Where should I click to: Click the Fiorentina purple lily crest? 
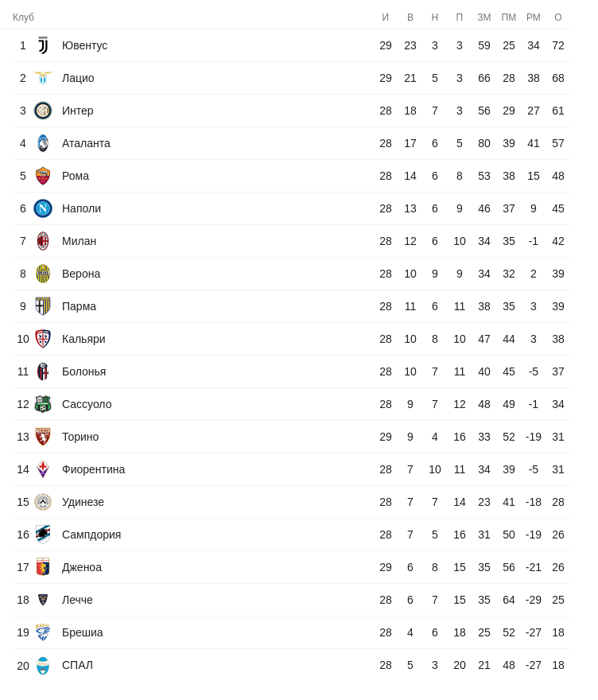click(43, 469)
